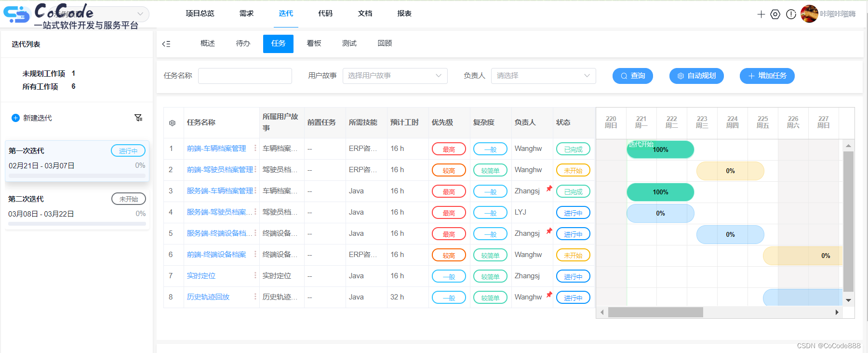Switch to the 测试 tab
This screenshot has height=353, width=868.
[349, 43]
